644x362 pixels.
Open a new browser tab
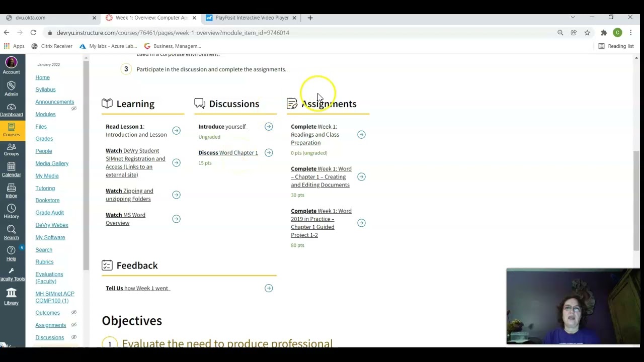(x=310, y=18)
